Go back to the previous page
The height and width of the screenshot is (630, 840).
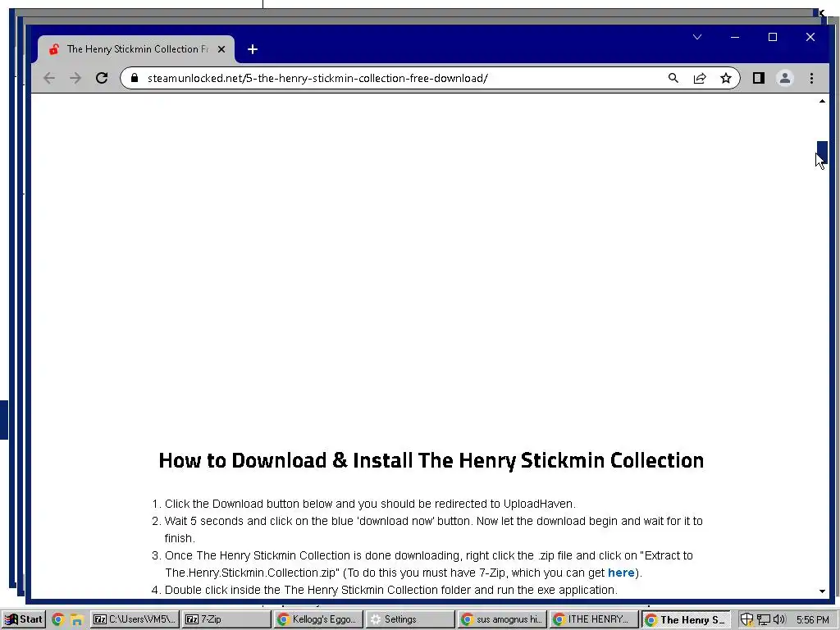(x=49, y=78)
